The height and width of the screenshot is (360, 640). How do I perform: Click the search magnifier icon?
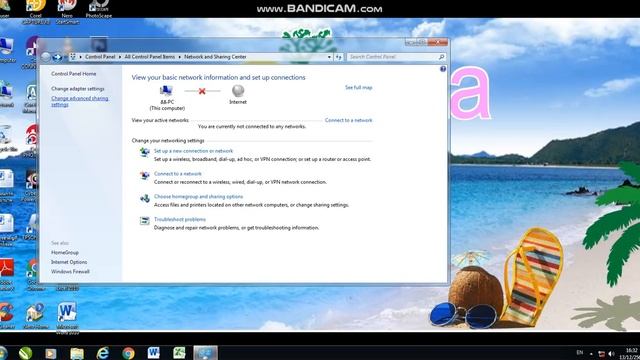[x=441, y=57]
